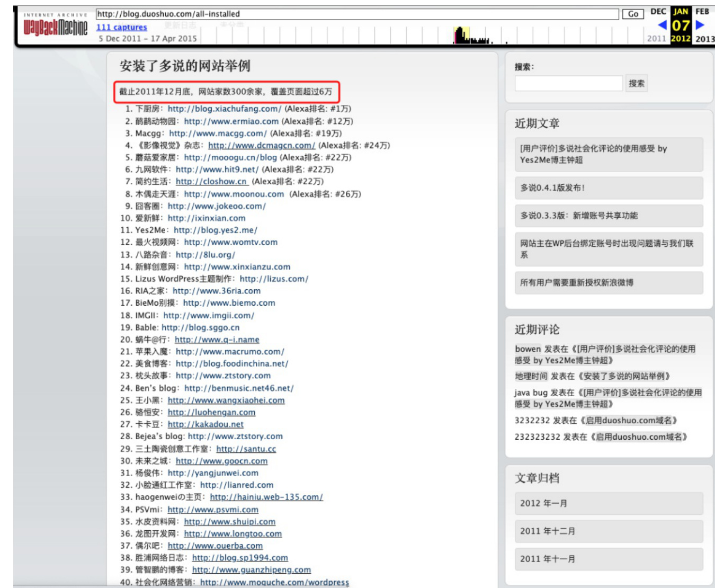715x588 pixels.
Task: Open lianred.com link
Action: pyautogui.click(x=237, y=485)
